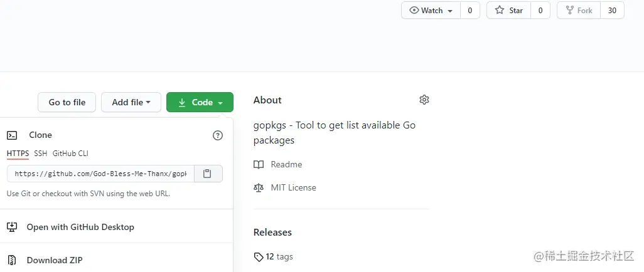Viewport: 644px width, 272px height.
Task: Click the Readme book icon
Action: (x=259, y=164)
